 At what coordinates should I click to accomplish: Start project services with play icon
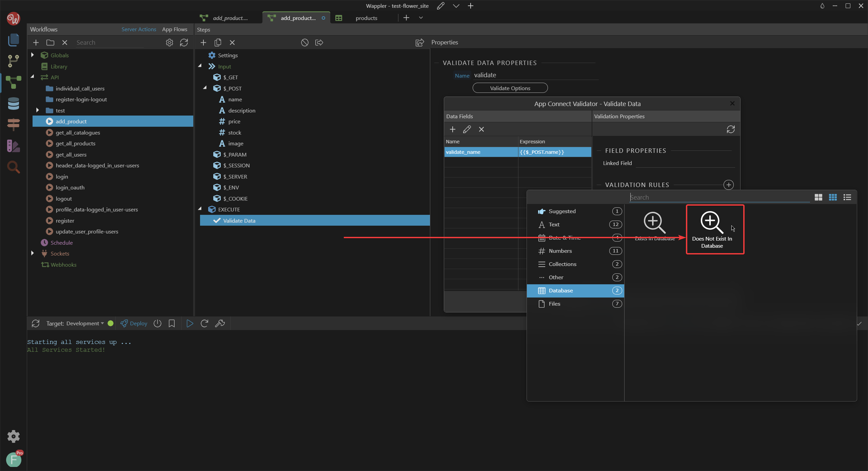[190, 323]
